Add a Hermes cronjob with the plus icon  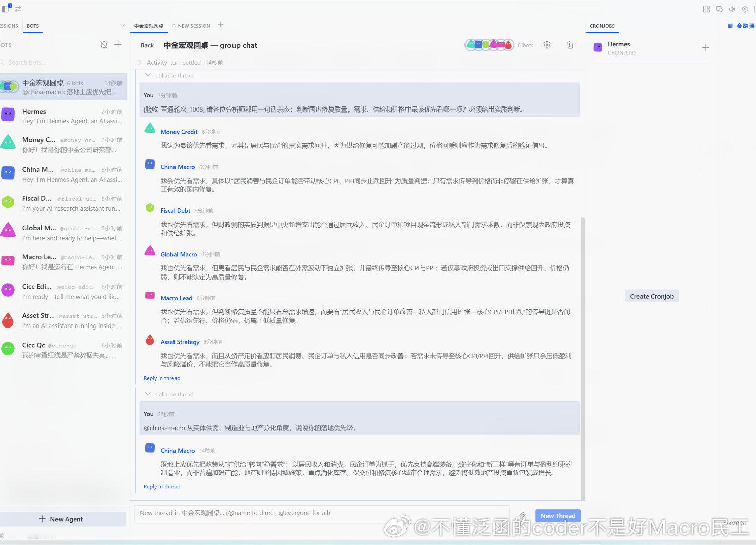pos(706,48)
